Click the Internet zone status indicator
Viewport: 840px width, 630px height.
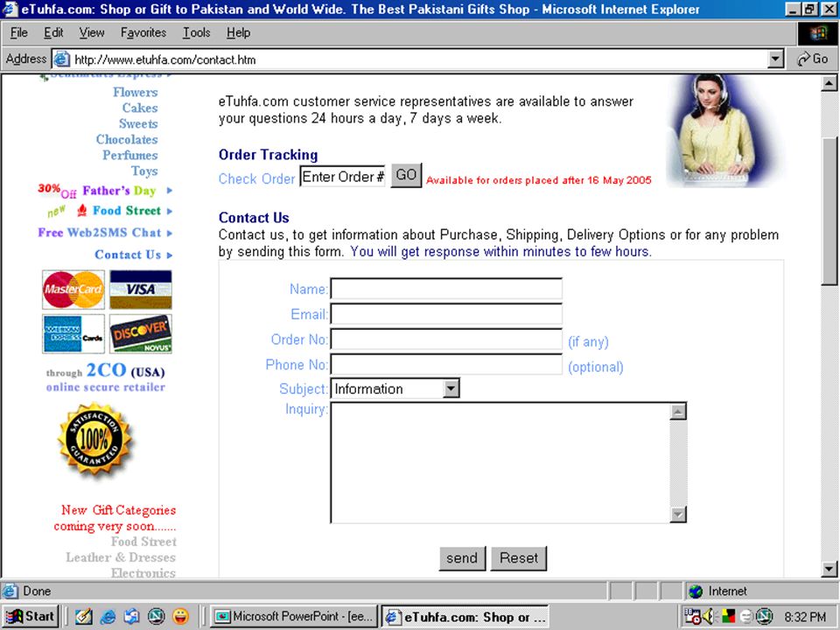coord(717,591)
